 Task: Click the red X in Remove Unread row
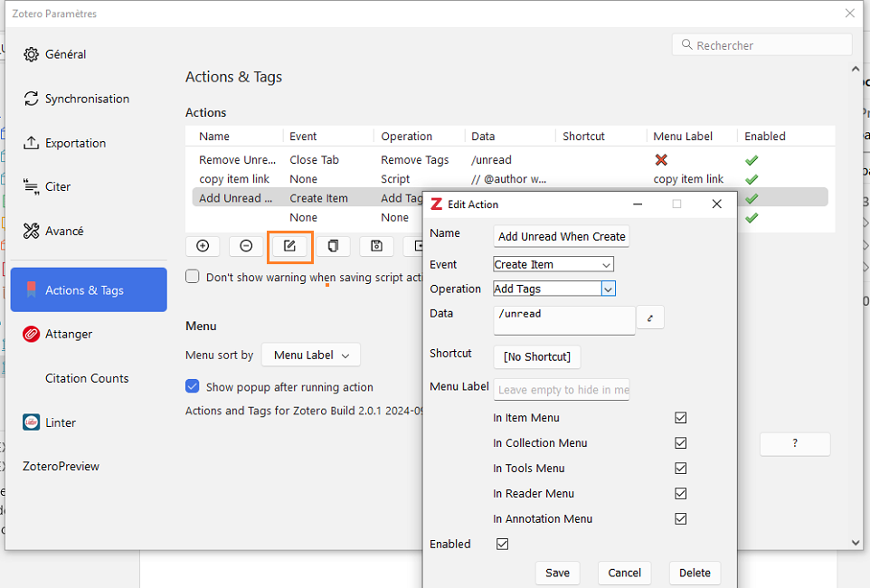tap(661, 160)
